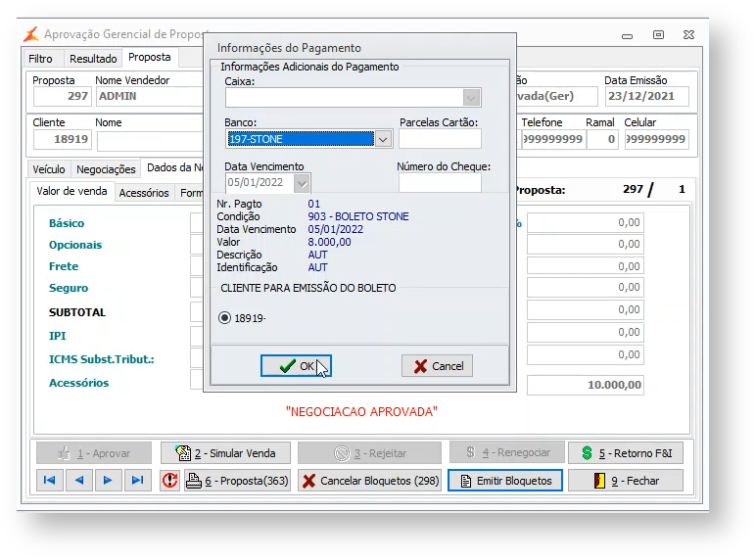The image size is (756, 560).
Task: Switch to the Filtro tab
Action: [x=40, y=59]
